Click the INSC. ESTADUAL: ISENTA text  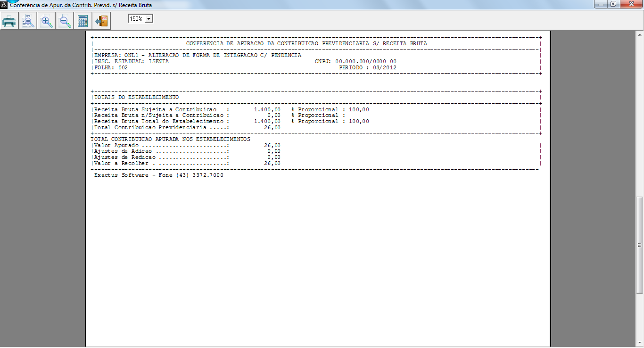click(x=132, y=61)
